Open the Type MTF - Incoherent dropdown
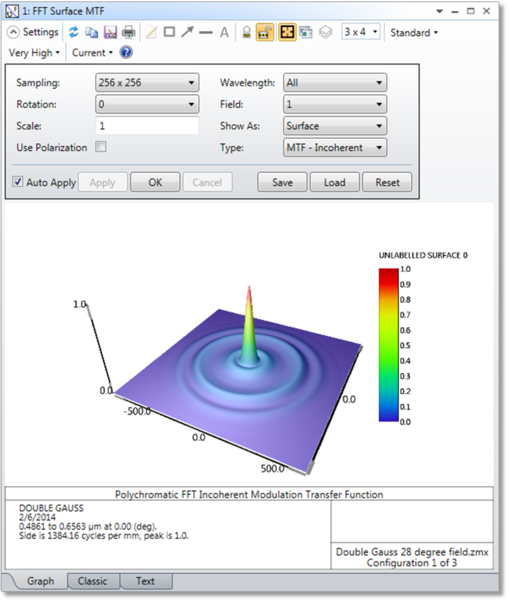Image resolution: width=509 pixels, height=601 pixels. coord(335,148)
